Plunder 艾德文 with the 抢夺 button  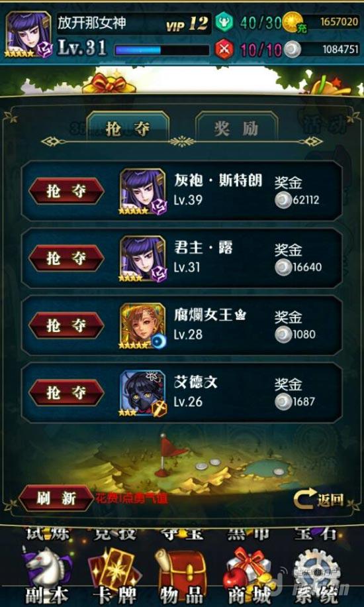[x=67, y=392]
